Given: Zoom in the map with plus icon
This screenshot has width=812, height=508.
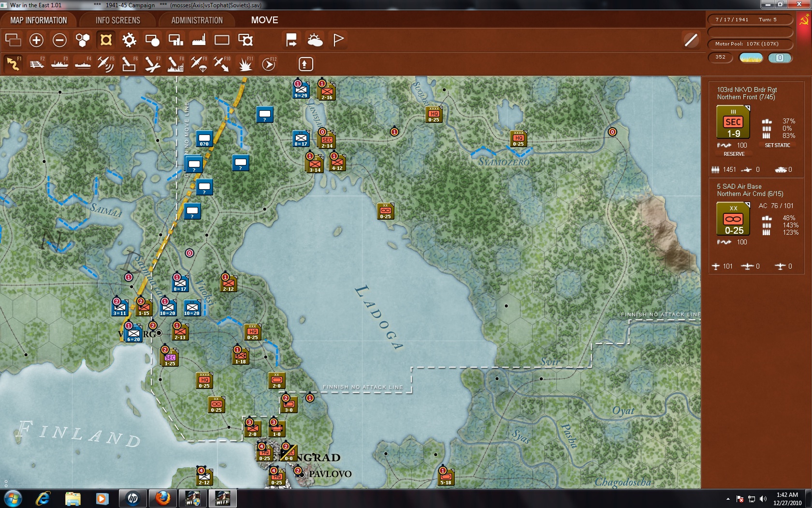Looking at the screenshot, I should tap(36, 40).
